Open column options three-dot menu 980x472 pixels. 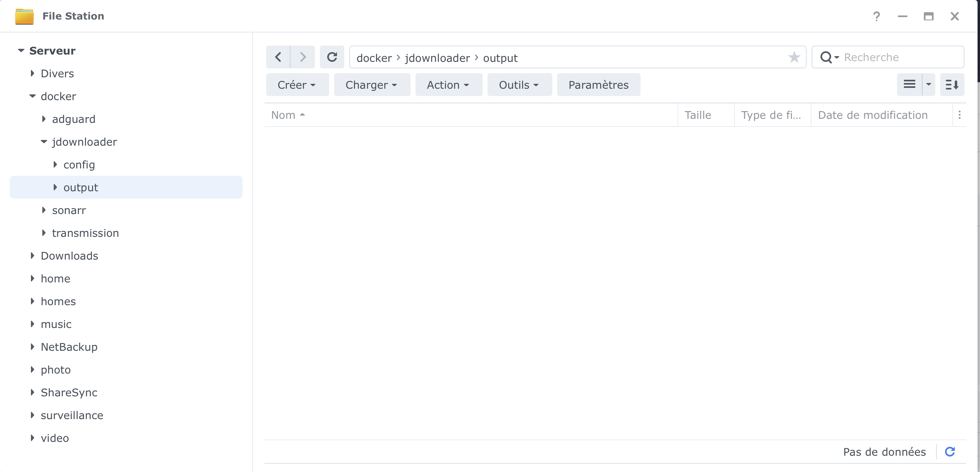coord(960,115)
